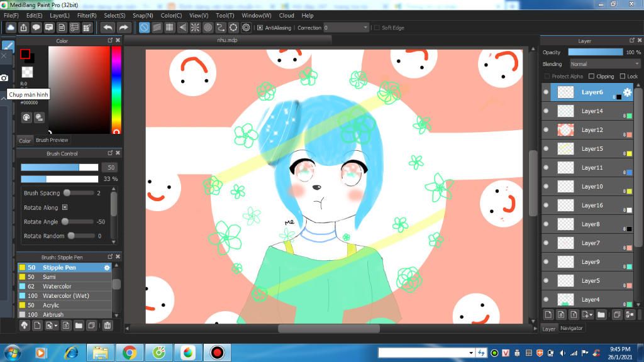Undock the Layer panel
This screenshot has height=362, width=644.
[x=631, y=40]
